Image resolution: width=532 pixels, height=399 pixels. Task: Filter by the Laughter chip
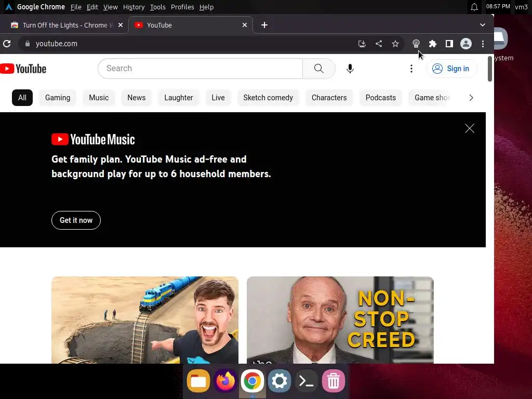coord(179,98)
